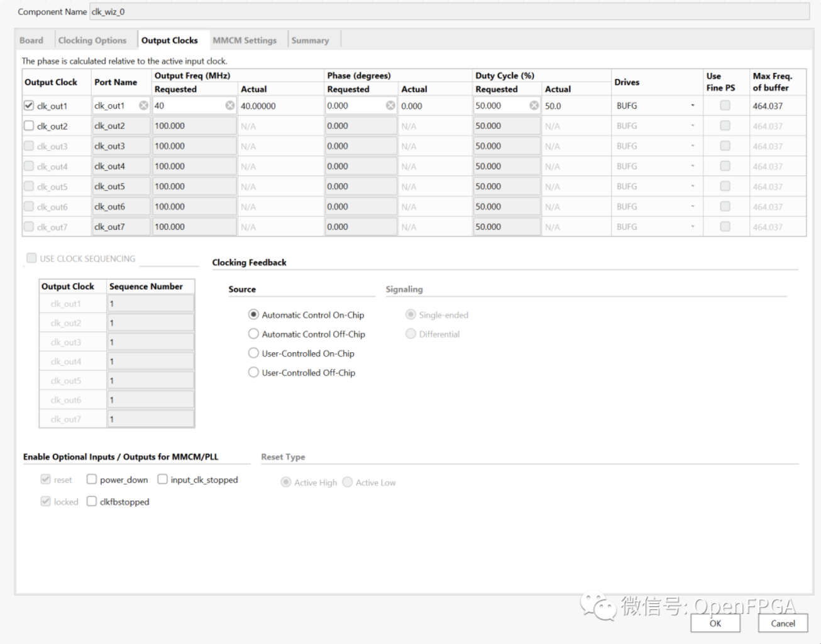Image resolution: width=821 pixels, height=644 pixels.
Task: Enable the power_down optional input
Action: [x=92, y=479]
